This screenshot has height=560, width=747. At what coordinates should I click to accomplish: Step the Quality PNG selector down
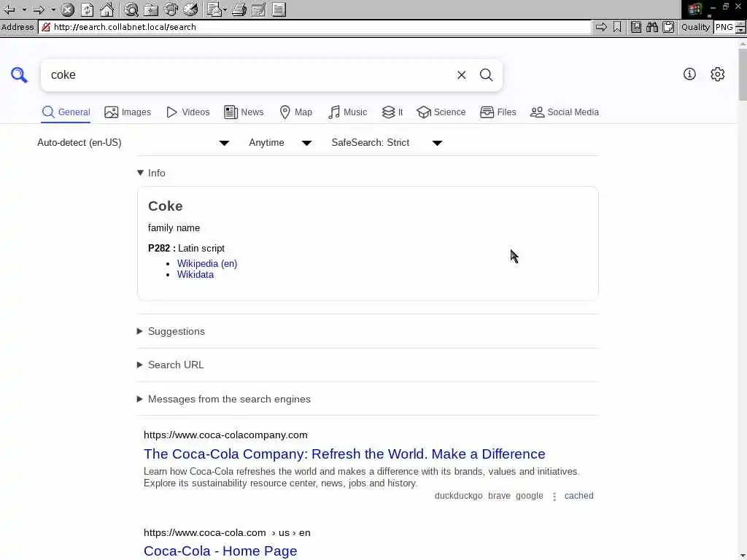coord(741,30)
